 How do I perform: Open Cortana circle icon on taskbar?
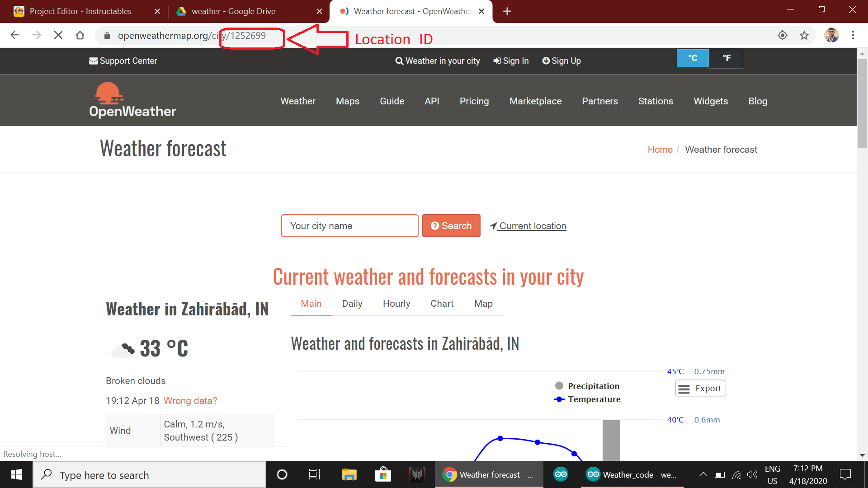pos(282,474)
